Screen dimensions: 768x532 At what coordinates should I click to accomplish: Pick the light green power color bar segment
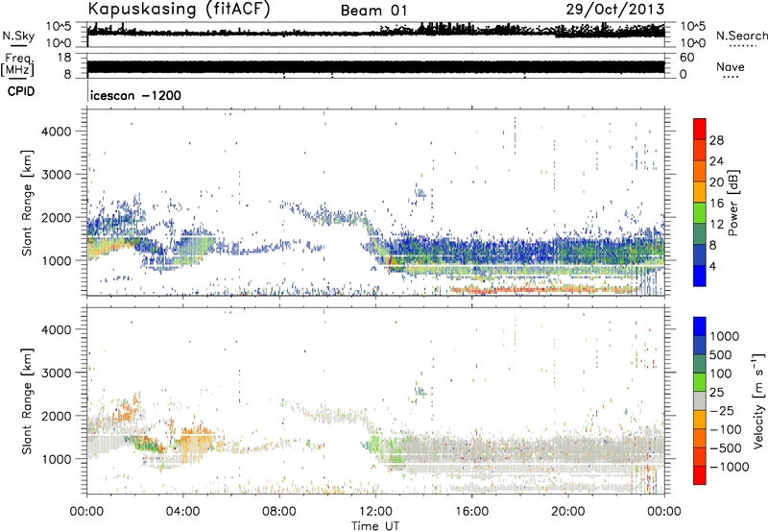(x=700, y=213)
